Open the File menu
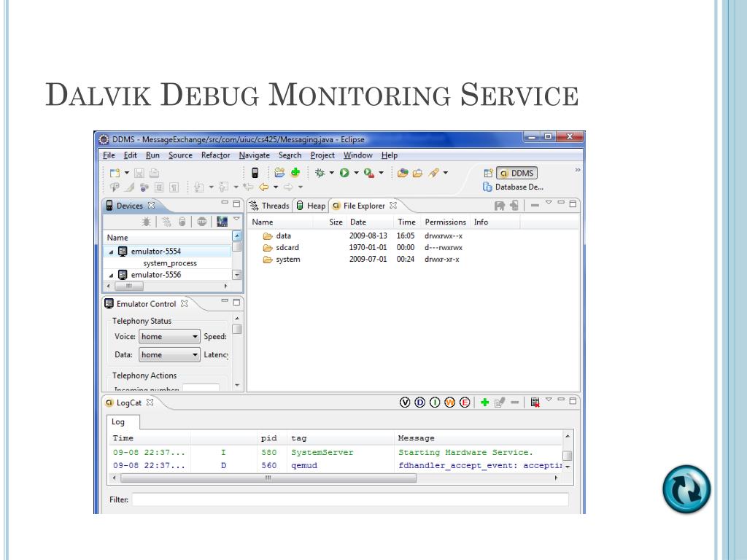Image resolution: width=747 pixels, height=560 pixels. click(109, 155)
